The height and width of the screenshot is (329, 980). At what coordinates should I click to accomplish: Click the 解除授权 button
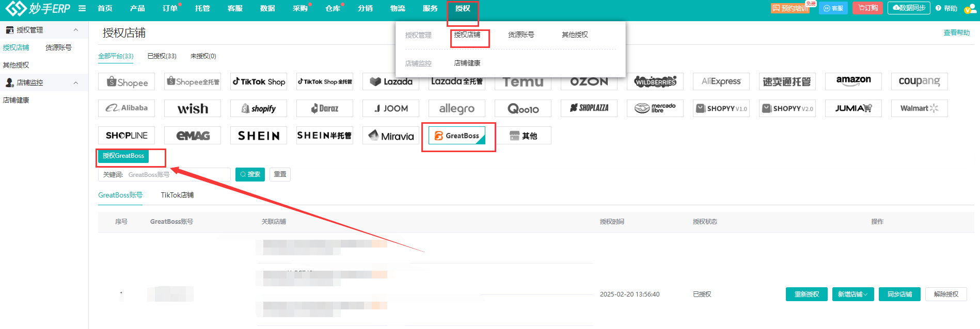click(946, 294)
